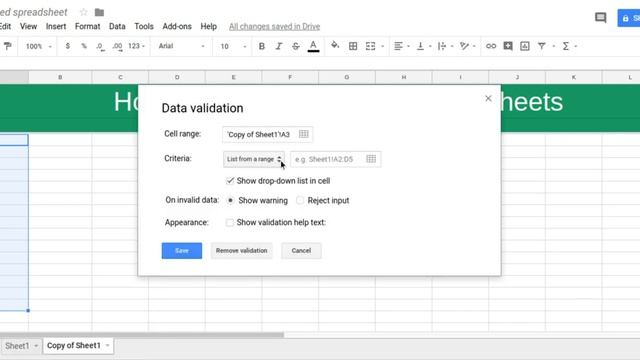Toggle italic formatting

[x=279, y=46]
